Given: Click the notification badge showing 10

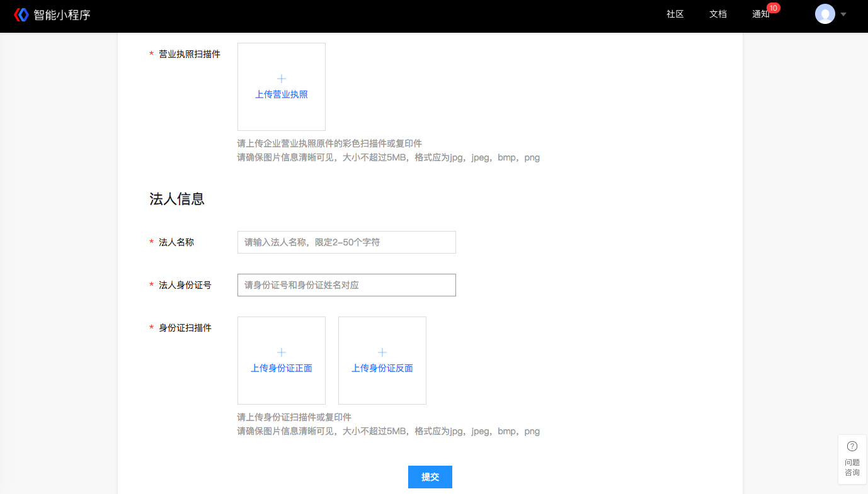Looking at the screenshot, I should (x=773, y=8).
